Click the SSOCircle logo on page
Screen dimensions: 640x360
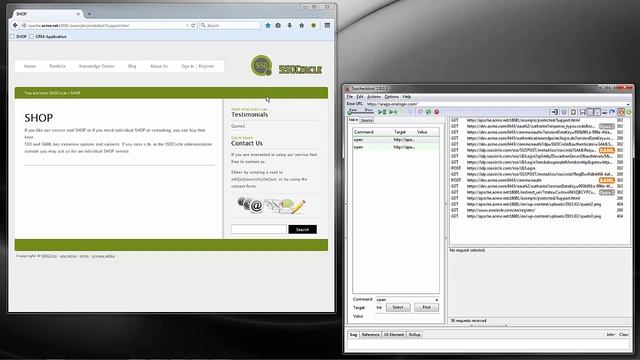pos(286,66)
